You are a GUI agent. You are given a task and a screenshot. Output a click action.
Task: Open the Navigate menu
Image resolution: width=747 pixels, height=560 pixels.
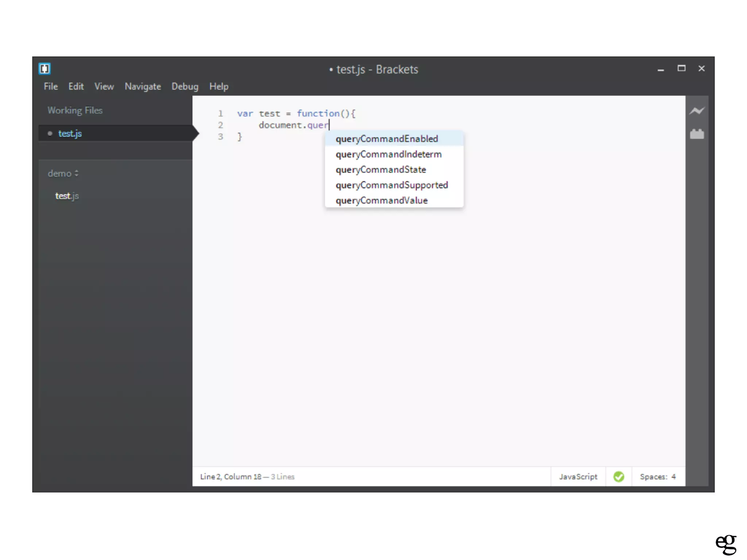pyautogui.click(x=143, y=86)
